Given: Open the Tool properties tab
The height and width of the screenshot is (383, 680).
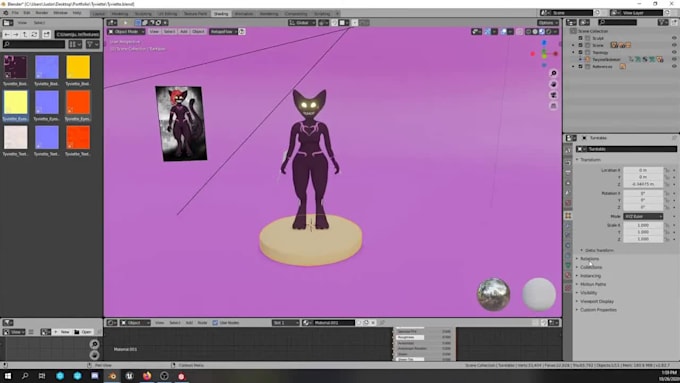Looking at the screenshot, I should pyautogui.click(x=568, y=150).
